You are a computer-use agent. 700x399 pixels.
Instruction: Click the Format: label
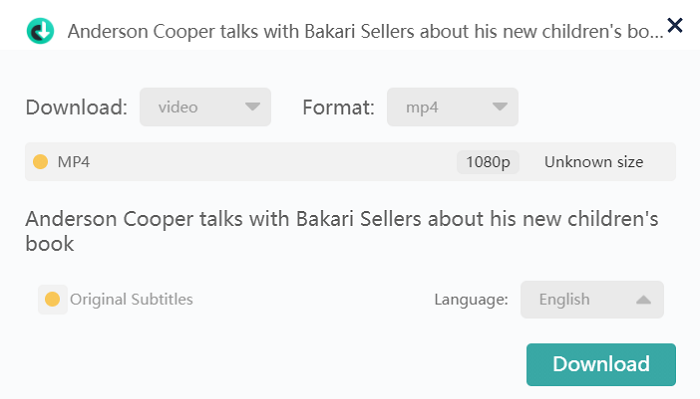coord(338,108)
